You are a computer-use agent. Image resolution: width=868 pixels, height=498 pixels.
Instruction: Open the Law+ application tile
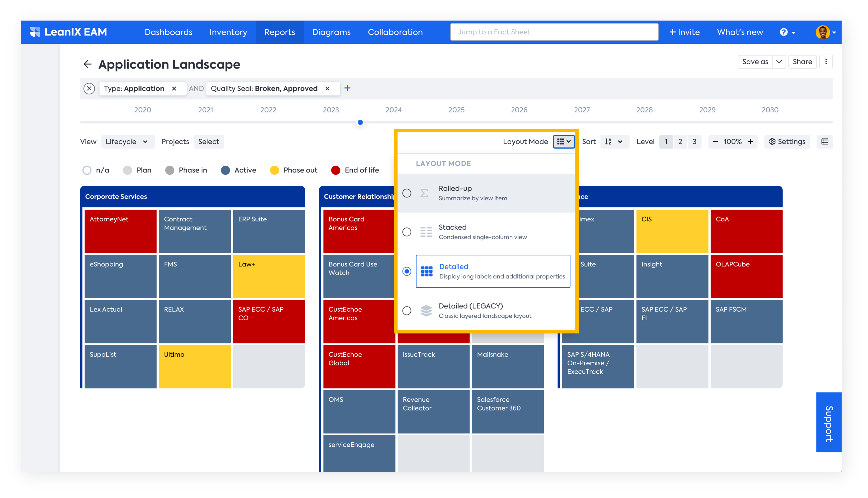click(269, 276)
